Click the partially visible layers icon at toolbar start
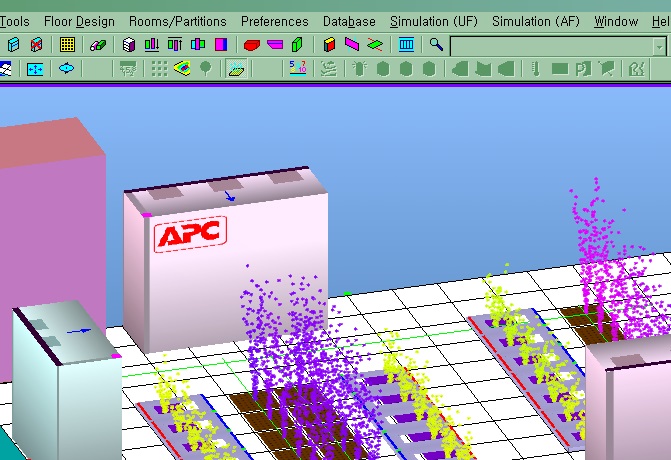 [x=5, y=69]
